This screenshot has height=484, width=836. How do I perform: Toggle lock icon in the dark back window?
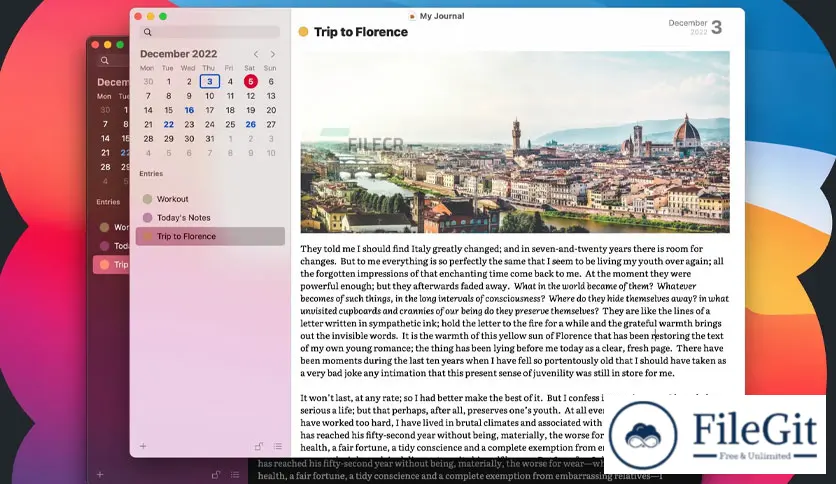(215, 474)
